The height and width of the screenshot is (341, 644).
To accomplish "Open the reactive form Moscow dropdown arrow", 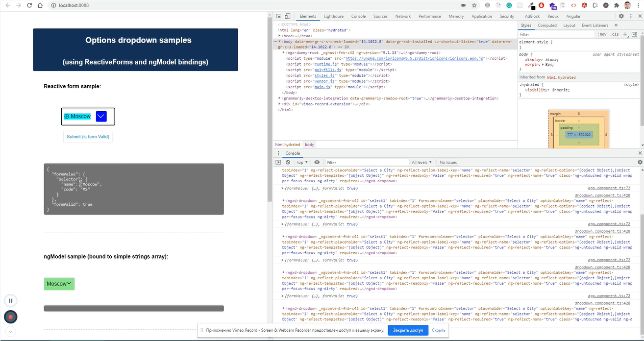I will [x=101, y=117].
